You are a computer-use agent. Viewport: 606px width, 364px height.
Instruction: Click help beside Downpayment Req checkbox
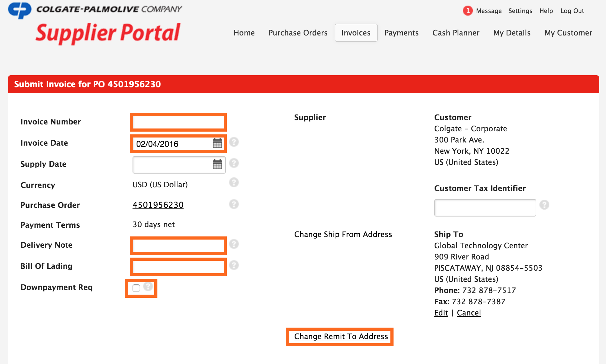point(148,287)
